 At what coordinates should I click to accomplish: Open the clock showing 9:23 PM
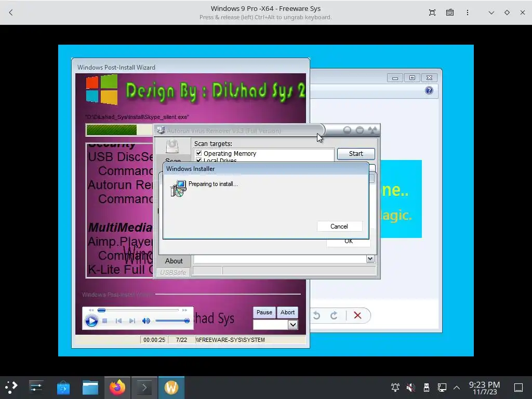pos(485,388)
